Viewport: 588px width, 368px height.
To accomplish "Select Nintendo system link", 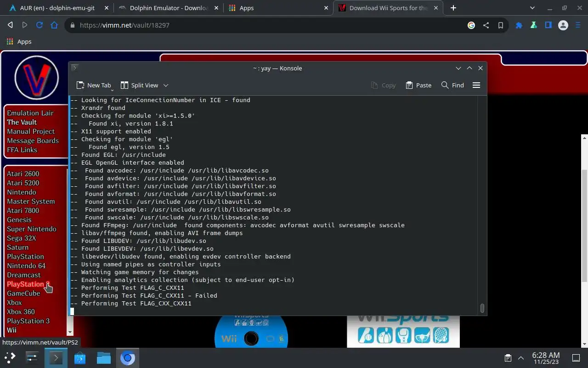I will tap(21, 192).
